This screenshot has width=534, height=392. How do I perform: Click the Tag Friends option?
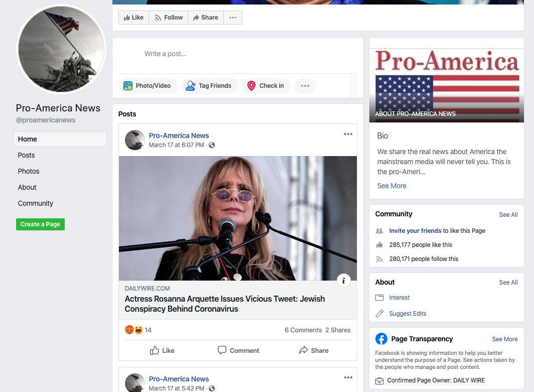pyautogui.click(x=209, y=86)
